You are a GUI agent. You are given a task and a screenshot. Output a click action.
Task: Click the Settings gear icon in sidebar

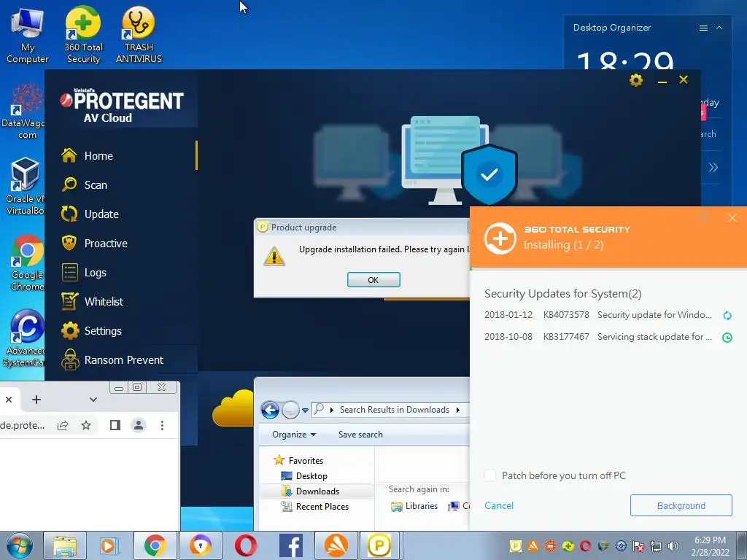point(70,330)
